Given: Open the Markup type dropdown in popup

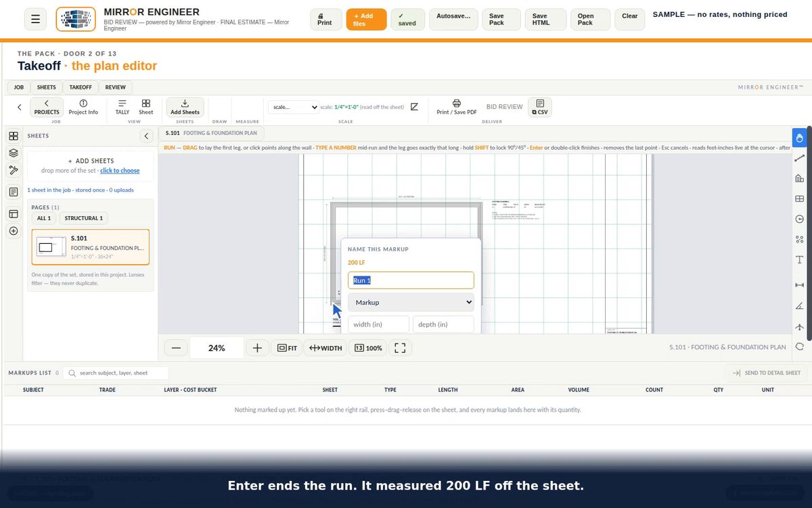Looking at the screenshot, I should coord(411,302).
